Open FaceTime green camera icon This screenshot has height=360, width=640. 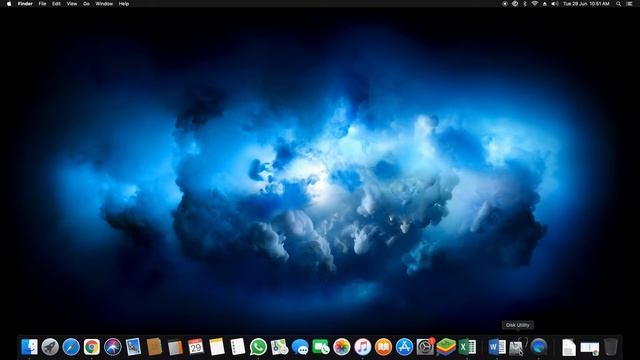click(321, 347)
